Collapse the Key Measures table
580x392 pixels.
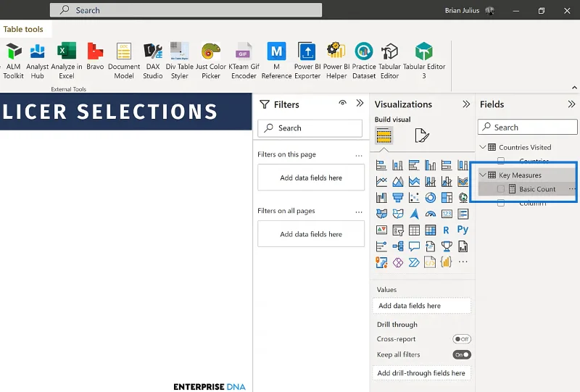pos(483,175)
